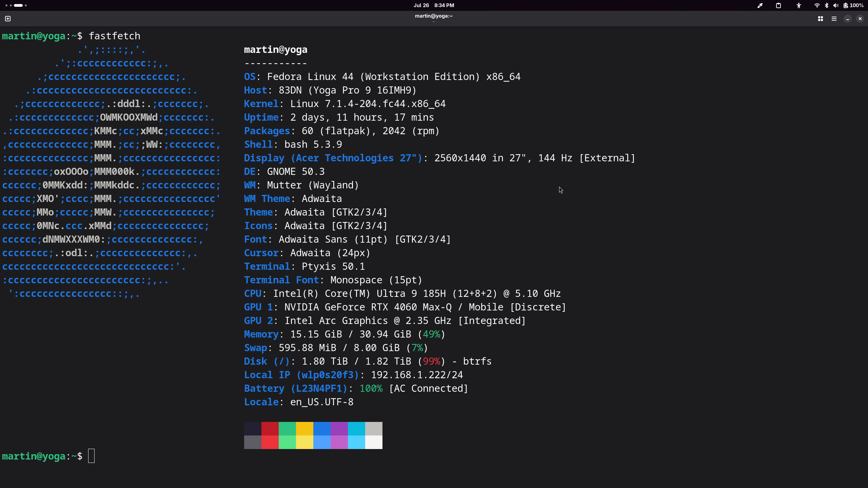Pick the purple swatch in top row
This screenshot has width=868, height=488.
pos(339,429)
